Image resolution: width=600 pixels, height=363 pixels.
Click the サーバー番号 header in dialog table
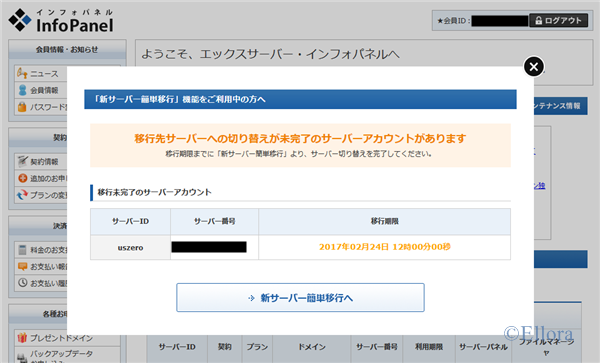pyautogui.click(x=214, y=221)
